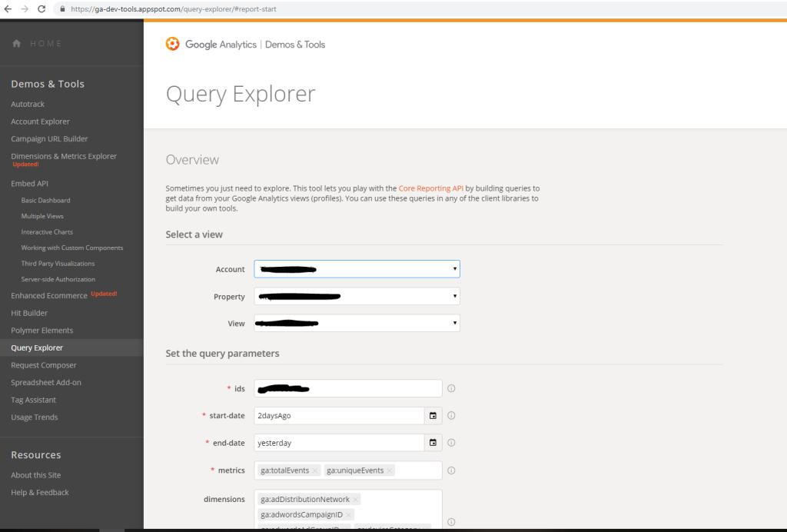Click the Home icon in sidebar
This screenshot has height=532, width=787.
point(17,44)
